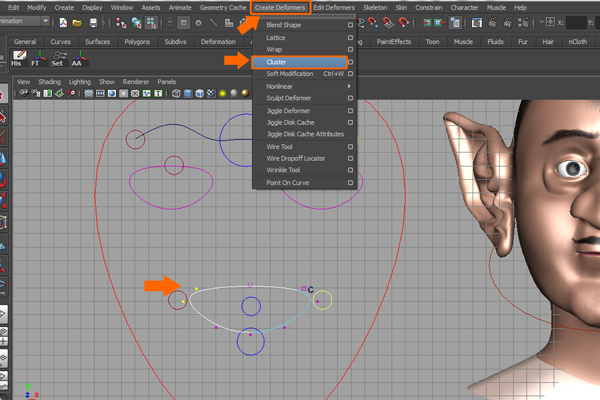This screenshot has height=400, width=600.
Task: Open the Skin menu
Action: click(x=401, y=7)
